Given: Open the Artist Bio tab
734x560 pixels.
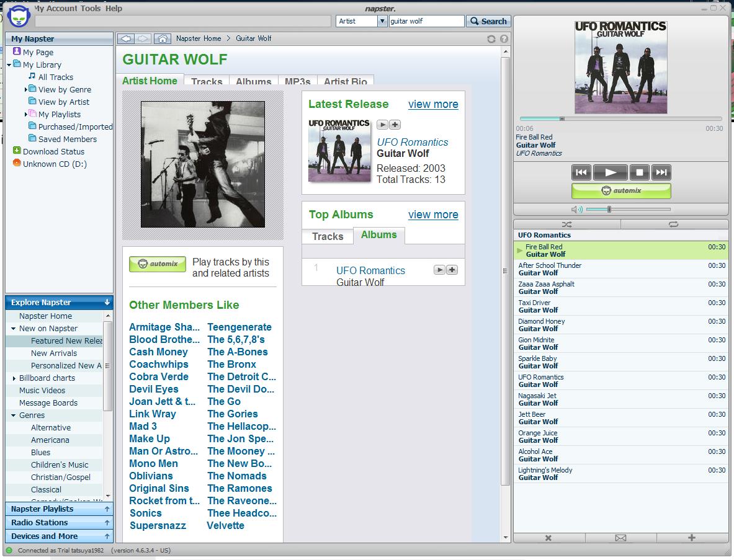Looking at the screenshot, I should click(346, 81).
